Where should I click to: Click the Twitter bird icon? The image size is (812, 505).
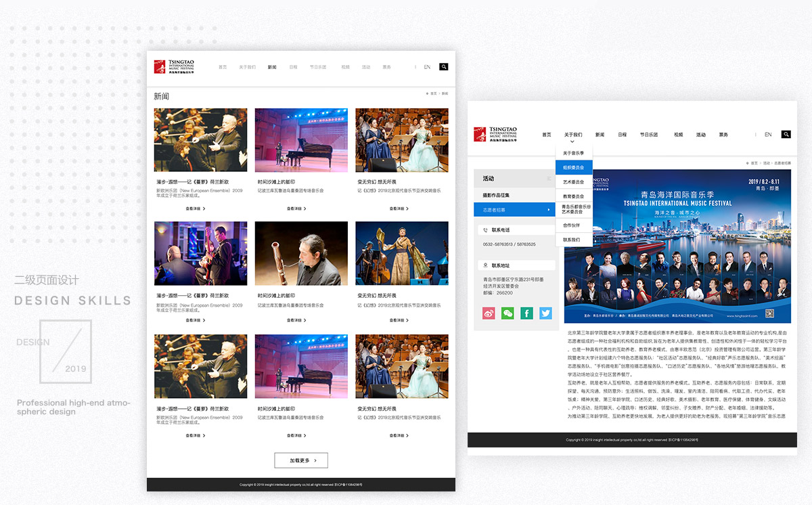click(545, 313)
